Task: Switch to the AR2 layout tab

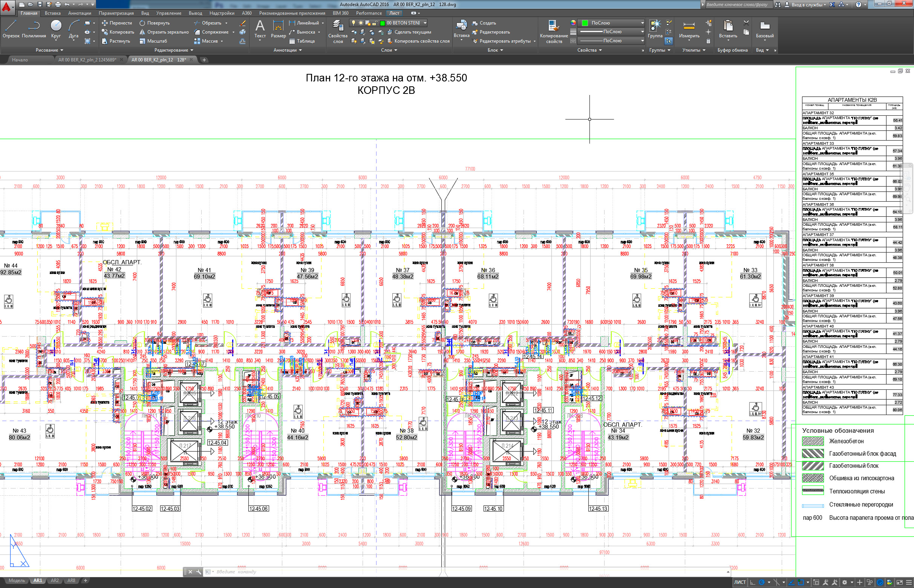Action: (x=55, y=580)
